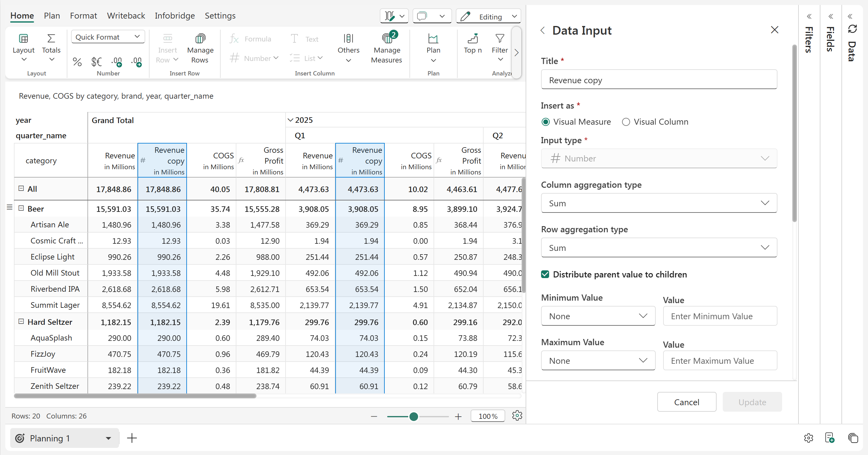
Task: Click the percent format icon
Action: [77, 62]
